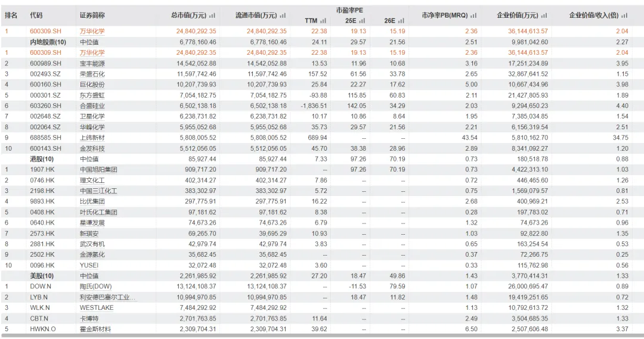Open the 宝丰能源 security link
Viewport: 644px width, 339px height.
(x=92, y=63)
